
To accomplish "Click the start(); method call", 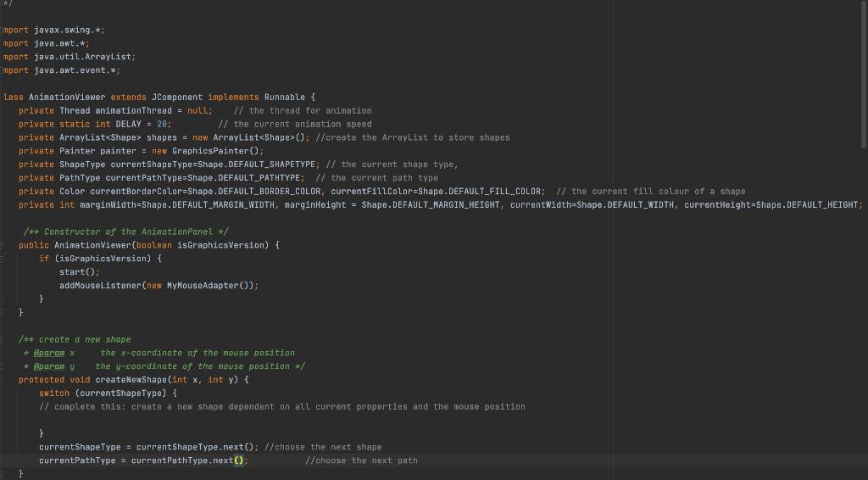I will pyautogui.click(x=80, y=272).
